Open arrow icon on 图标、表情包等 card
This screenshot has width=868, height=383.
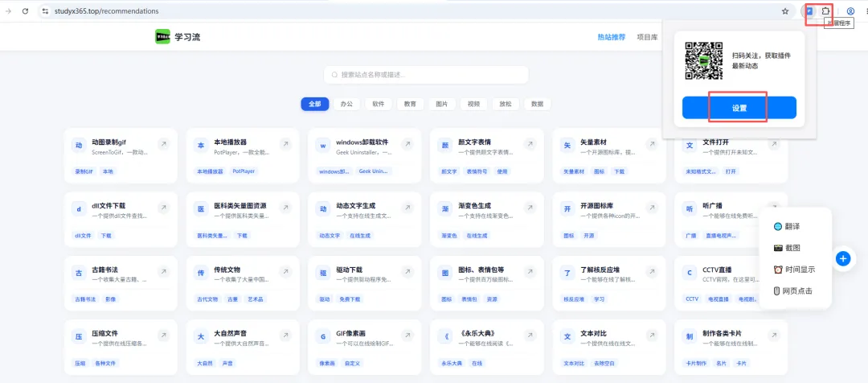point(530,272)
